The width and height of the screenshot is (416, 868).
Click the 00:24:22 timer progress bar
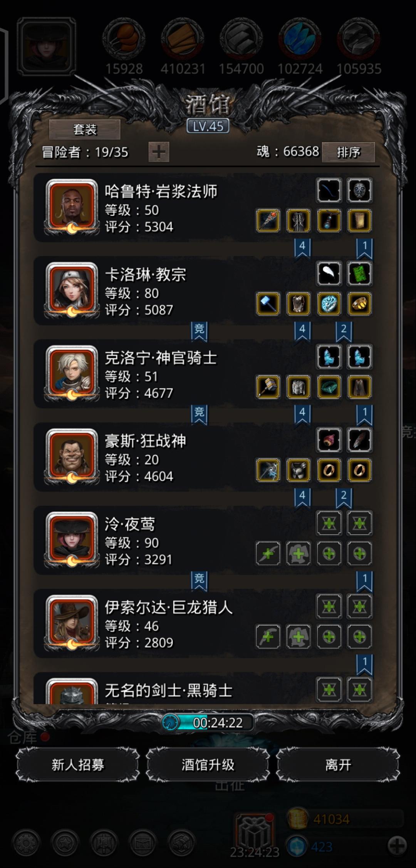point(208,723)
